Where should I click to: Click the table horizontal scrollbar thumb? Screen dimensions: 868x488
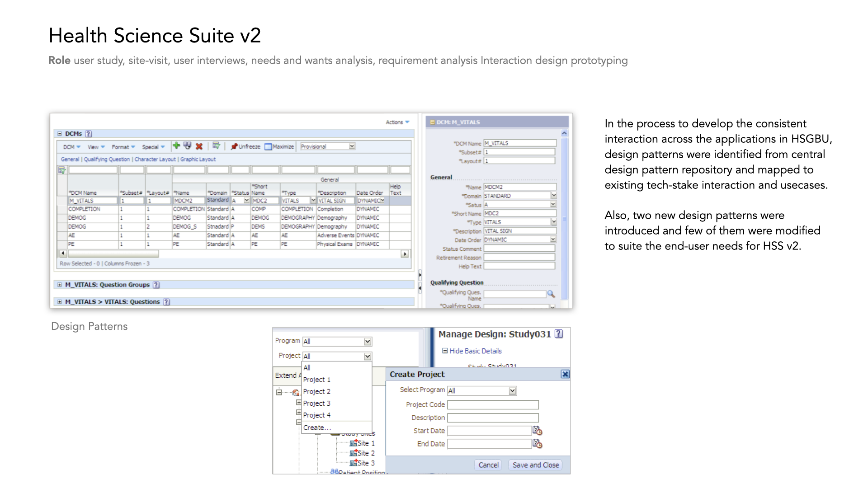pos(113,254)
